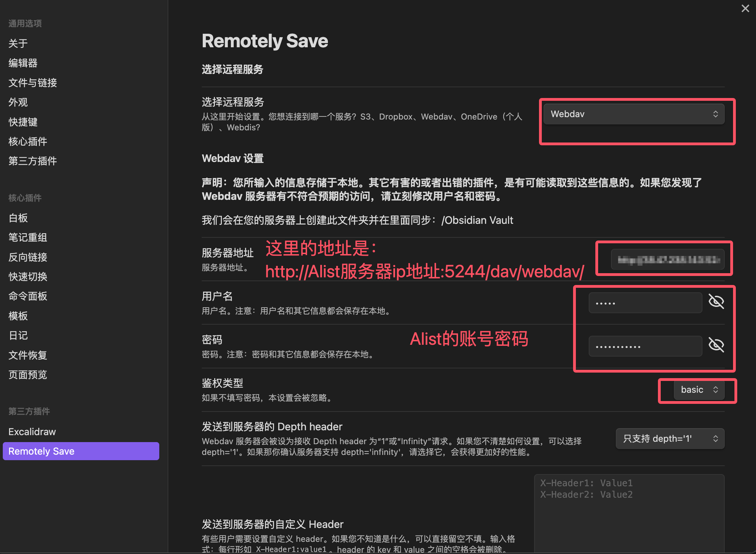Click the /Obsidian Vault folder path text
The height and width of the screenshot is (554, 756).
pyautogui.click(x=477, y=220)
